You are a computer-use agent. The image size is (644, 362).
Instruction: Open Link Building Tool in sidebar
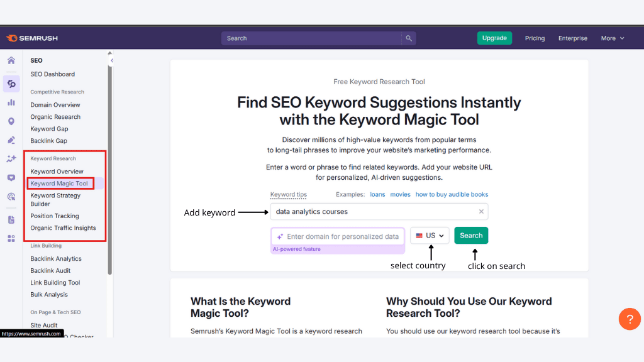pyautogui.click(x=55, y=283)
